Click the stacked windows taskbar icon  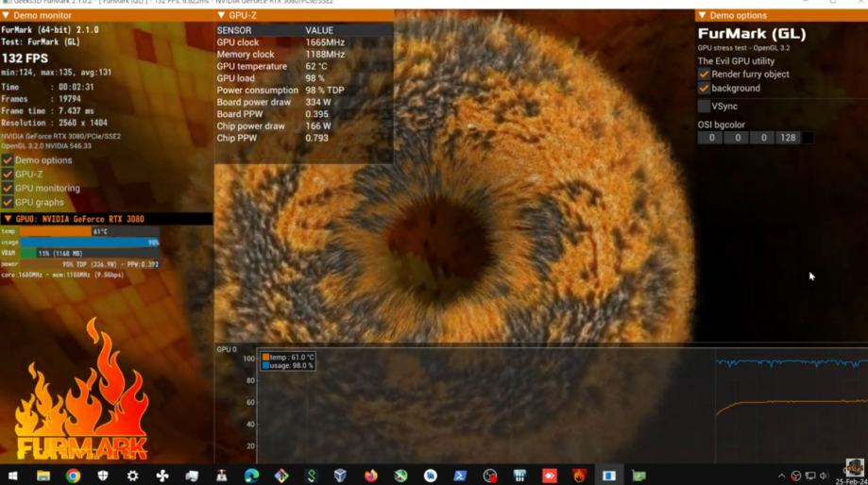(x=192, y=476)
